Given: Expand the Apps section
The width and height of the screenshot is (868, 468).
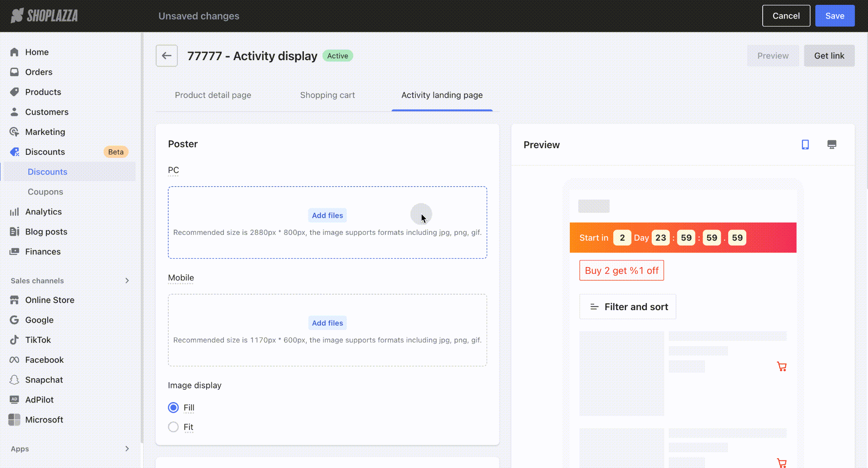Looking at the screenshot, I should coord(127,449).
